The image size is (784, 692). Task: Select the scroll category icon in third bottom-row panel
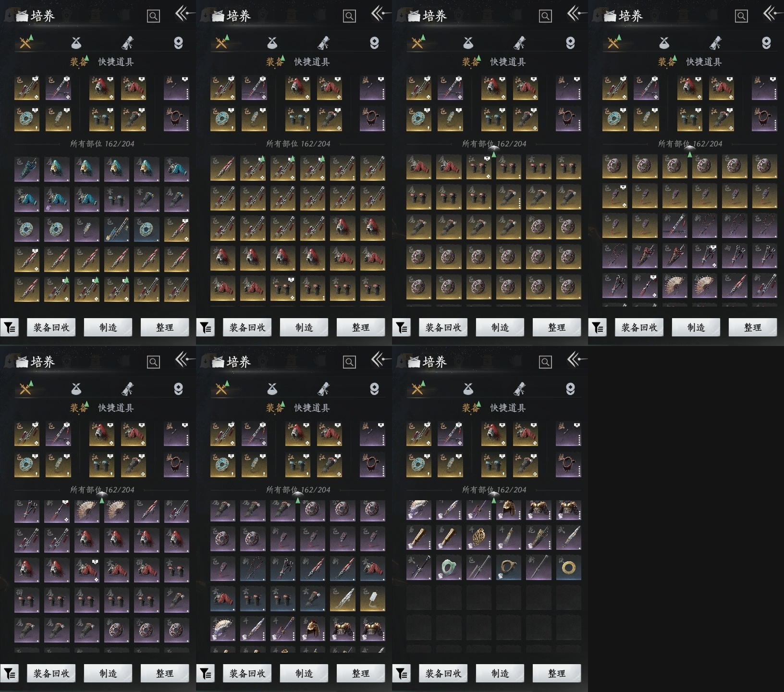tap(519, 389)
